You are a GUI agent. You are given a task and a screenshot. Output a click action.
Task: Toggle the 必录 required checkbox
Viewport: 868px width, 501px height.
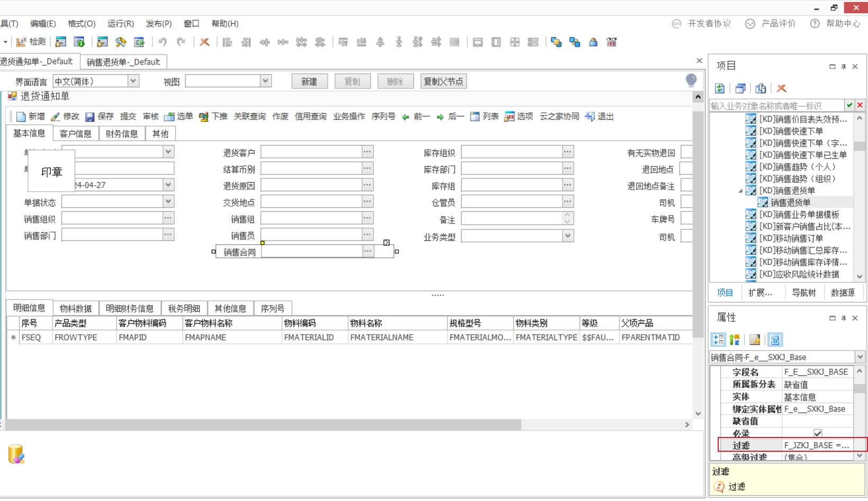[x=818, y=433]
